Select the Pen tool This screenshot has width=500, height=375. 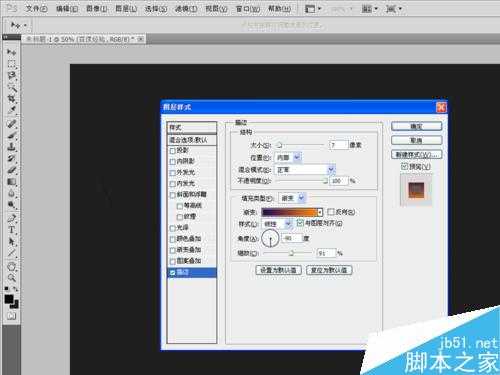[x=11, y=219]
